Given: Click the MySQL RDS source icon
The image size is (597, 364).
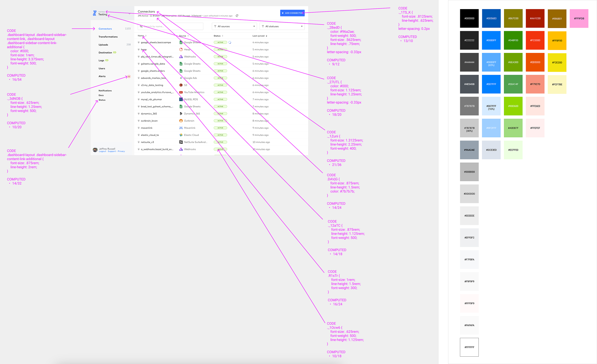Looking at the screenshot, I should 181,99.
